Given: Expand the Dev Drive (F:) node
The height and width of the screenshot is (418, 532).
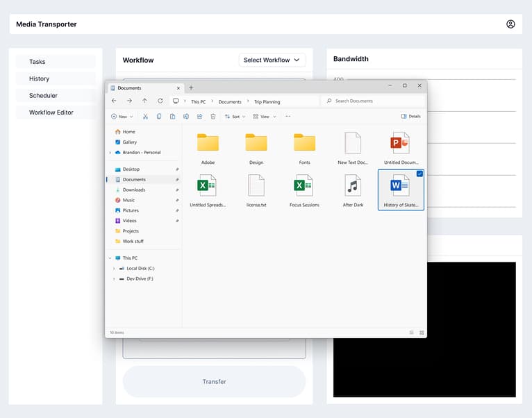Looking at the screenshot, I should pyautogui.click(x=114, y=279).
